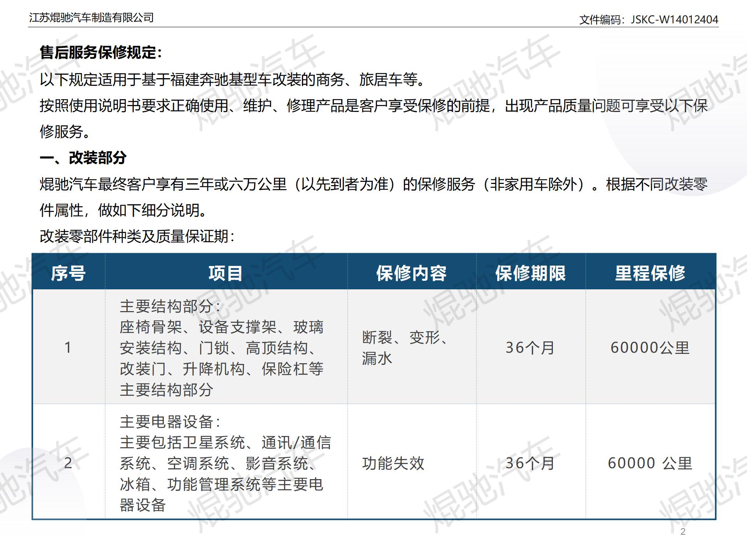Click the 保修内容 column header

[x=412, y=273]
